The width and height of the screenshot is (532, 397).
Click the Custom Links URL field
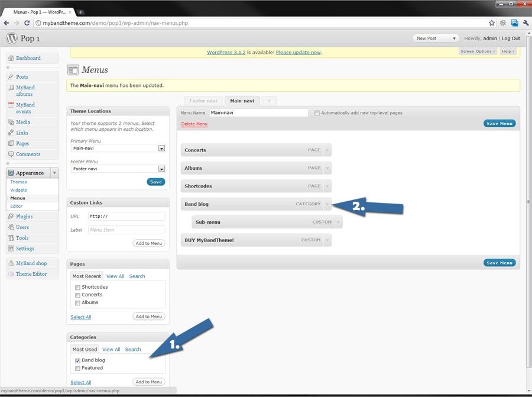[x=126, y=217]
